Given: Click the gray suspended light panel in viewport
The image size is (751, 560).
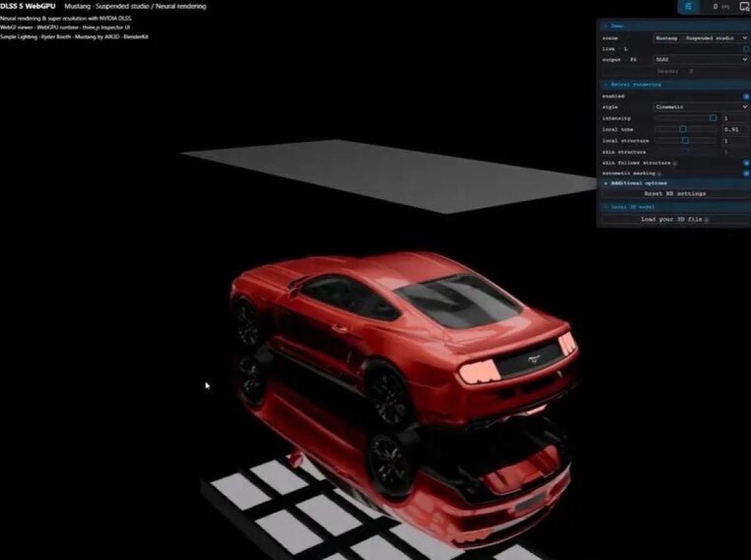Looking at the screenshot, I should (390, 176).
